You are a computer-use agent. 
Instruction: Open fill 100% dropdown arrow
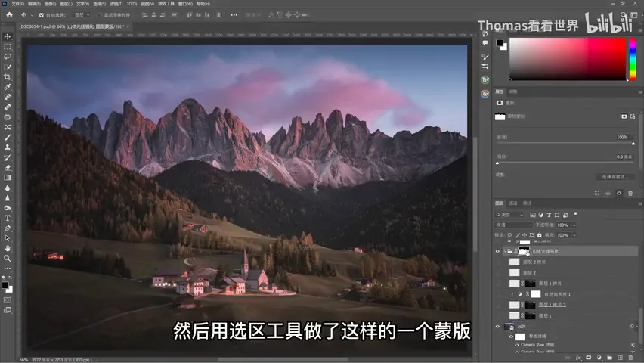574,235
